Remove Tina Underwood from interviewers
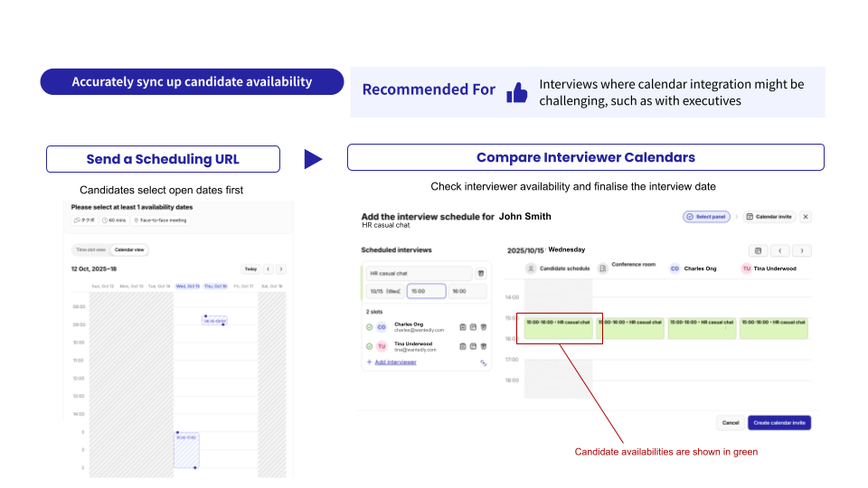 point(482,346)
